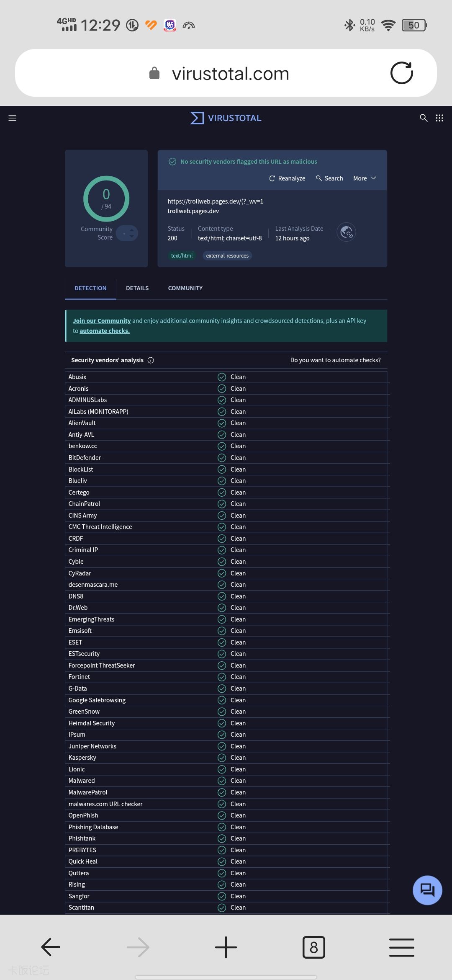The width and height of the screenshot is (452, 980).
Task: Open the tab switcher showing 8 tabs
Action: tap(313, 947)
